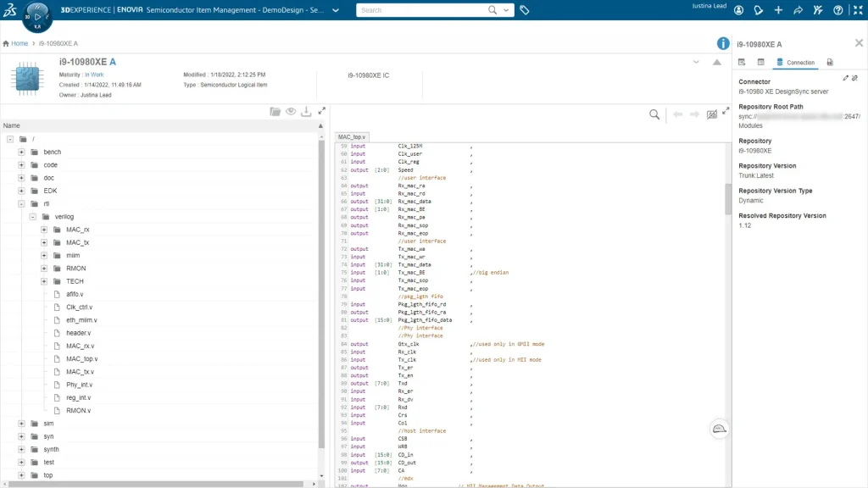Select the MAC_top.v file tab
Image resolution: width=868 pixels, height=488 pixels.
[352, 136]
